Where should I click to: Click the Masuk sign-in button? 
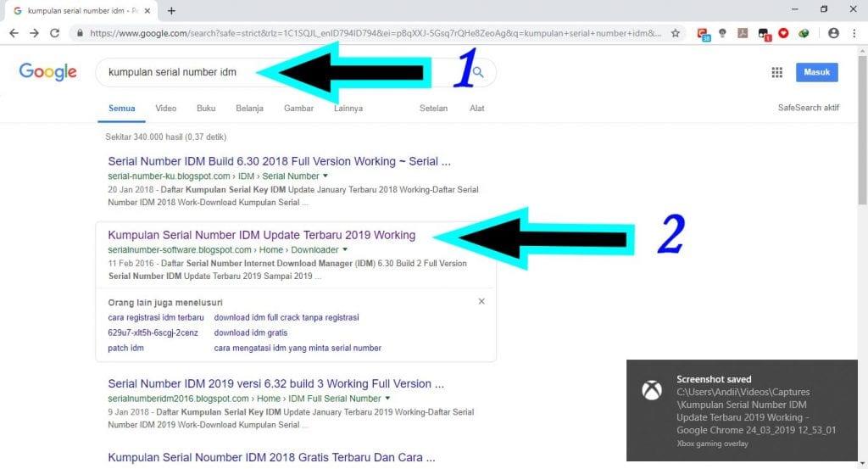816,72
